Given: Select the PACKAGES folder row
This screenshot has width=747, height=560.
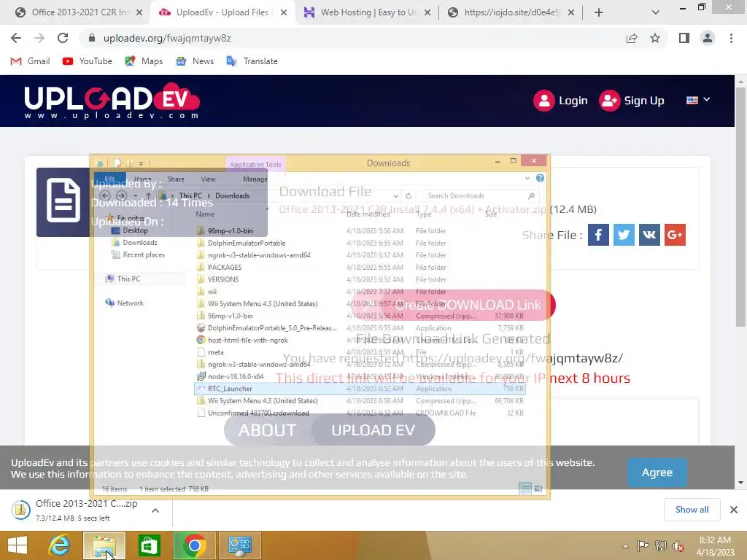Looking at the screenshot, I should point(360,267).
